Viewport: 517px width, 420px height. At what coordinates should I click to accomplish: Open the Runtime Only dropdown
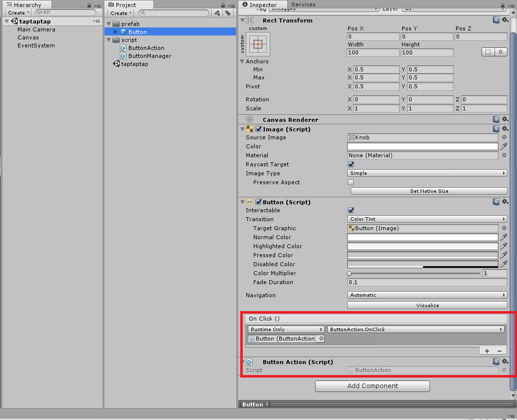[x=286, y=330]
